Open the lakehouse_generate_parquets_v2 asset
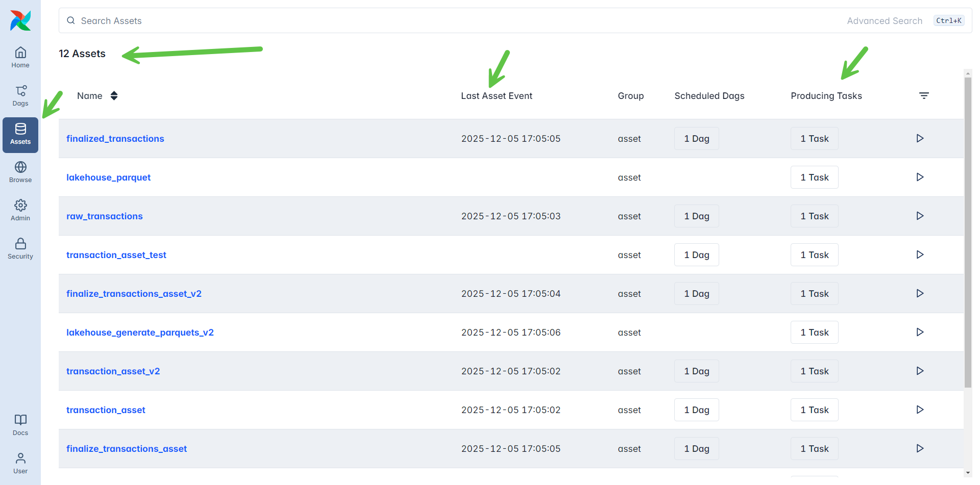 [140, 333]
